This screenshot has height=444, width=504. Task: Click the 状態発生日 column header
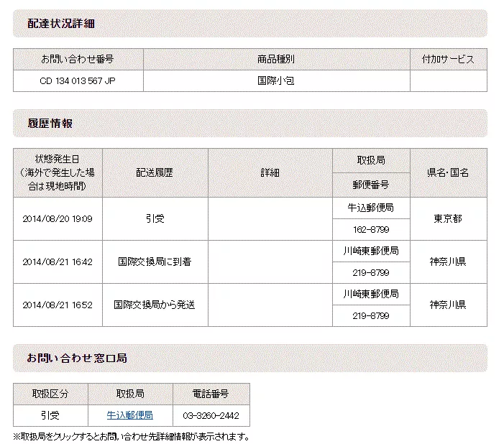pyautogui.click(x=58, y=172)
